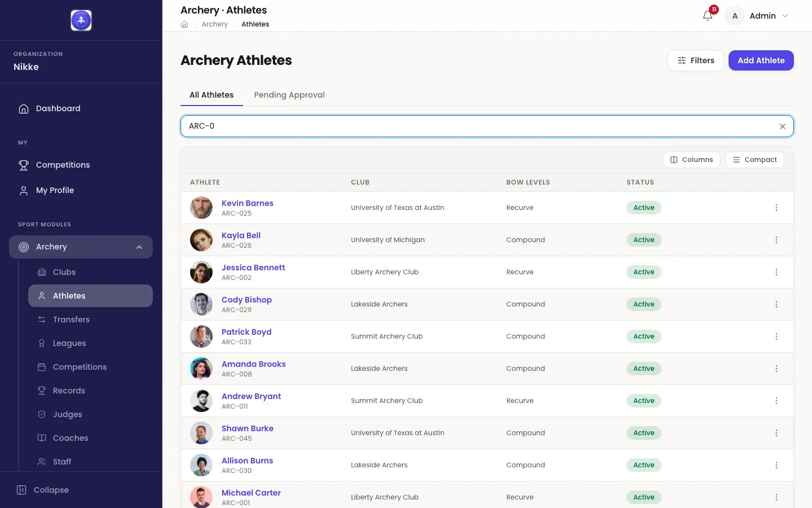The width and height of the screenshot is (812, 508).
Task: Click Athletes in the breadcrumb
Action: click(x=255, y=24)
